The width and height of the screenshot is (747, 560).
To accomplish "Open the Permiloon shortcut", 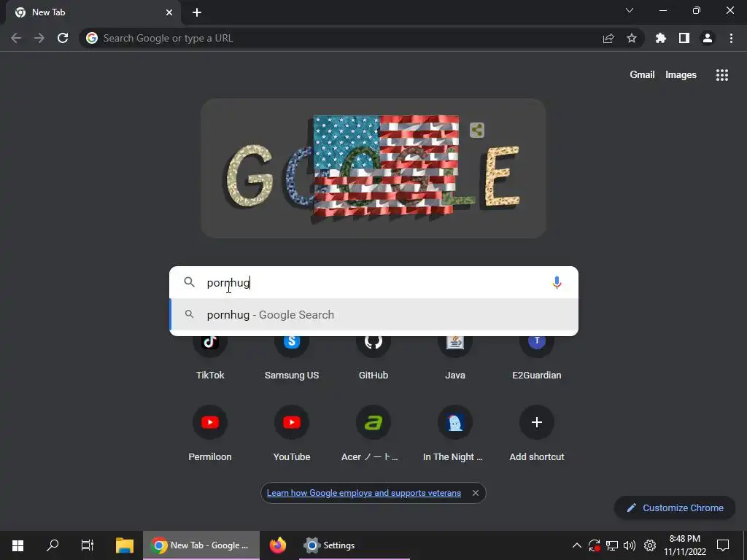I will click(210, 433).
